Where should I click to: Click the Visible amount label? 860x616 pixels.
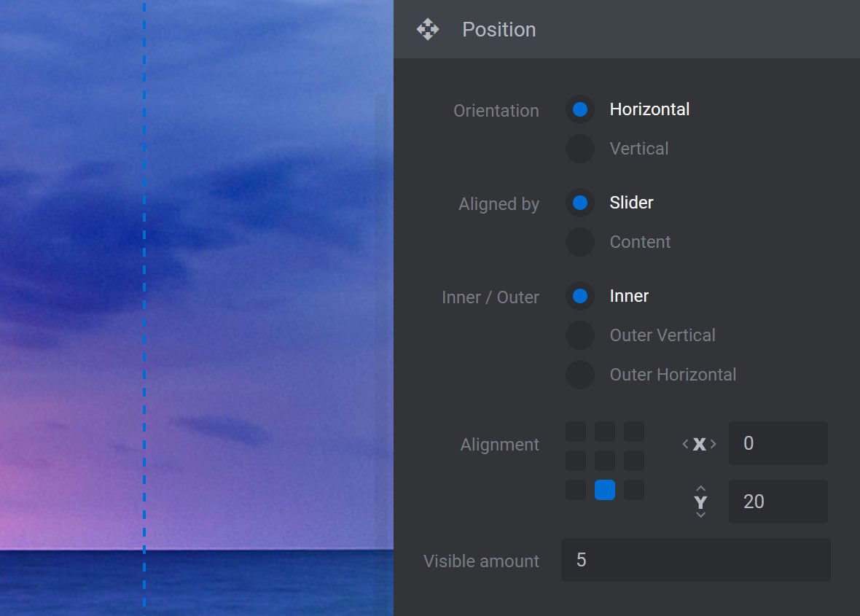pyautogui.click(x=481, y=561)
